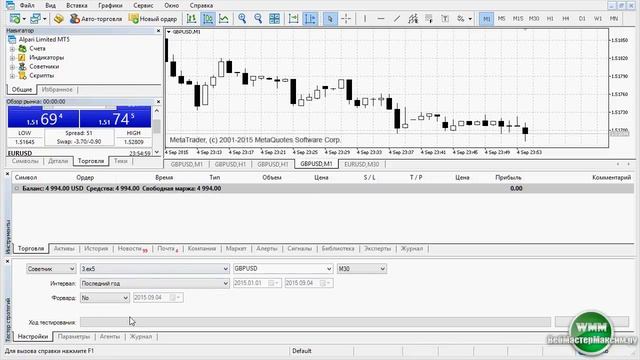Close the Инструменты toolbox panel
640x360 pixels.
click(7, 174)
